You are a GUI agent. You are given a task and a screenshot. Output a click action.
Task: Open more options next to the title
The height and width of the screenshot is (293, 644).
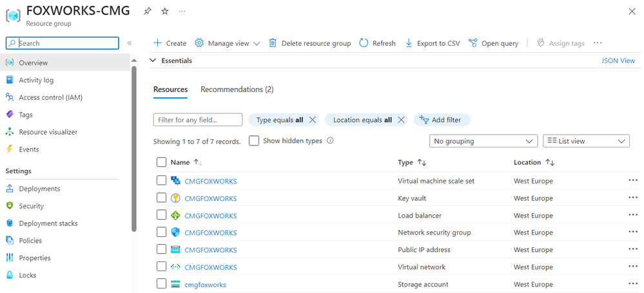pyautogui.click(x=182, y=12)
